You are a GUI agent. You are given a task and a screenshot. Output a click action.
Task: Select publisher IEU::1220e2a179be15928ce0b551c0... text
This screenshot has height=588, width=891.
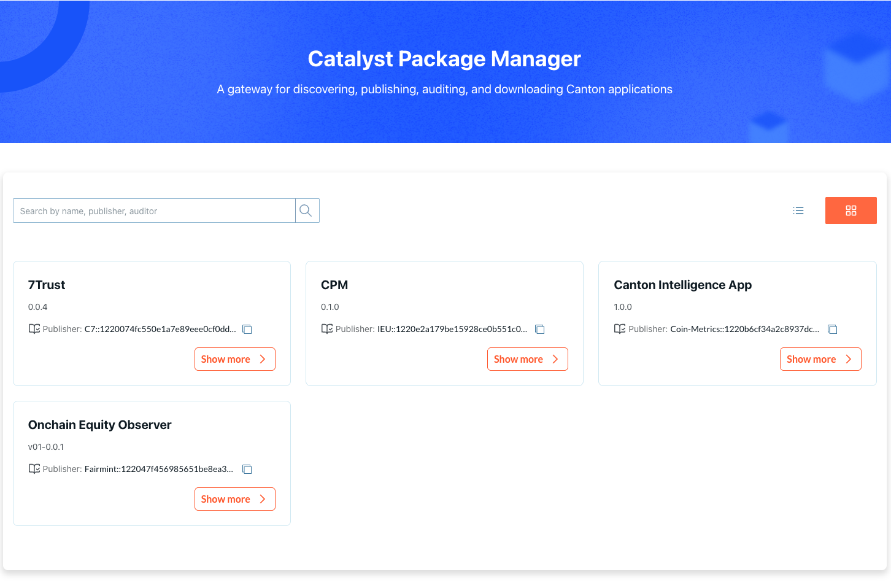coord(452,329)
